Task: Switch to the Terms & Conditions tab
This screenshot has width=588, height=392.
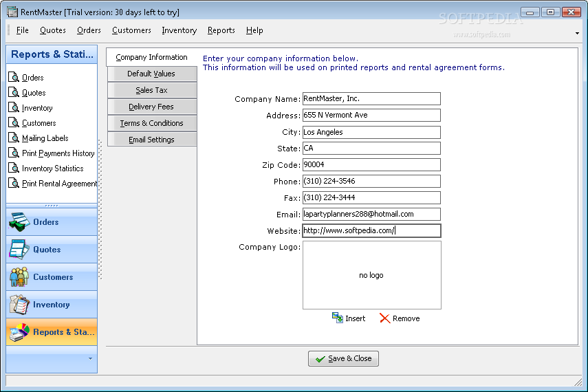Action: click(x=152, y=123)
